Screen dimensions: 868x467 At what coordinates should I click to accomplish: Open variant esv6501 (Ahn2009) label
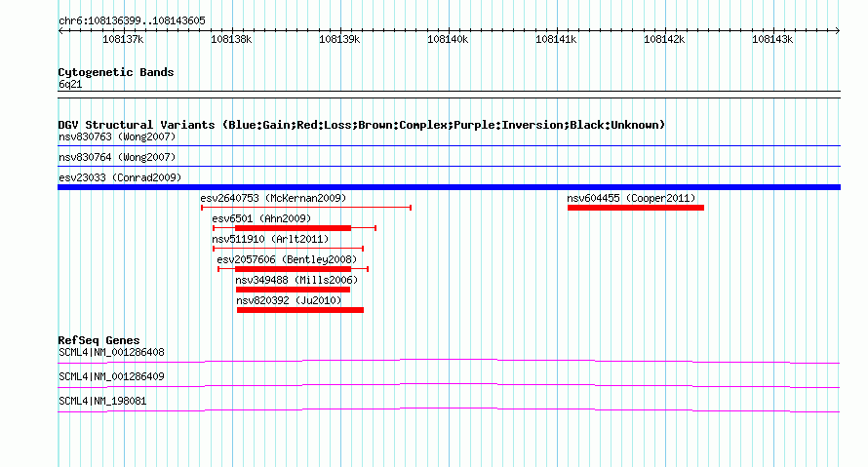click(x=261, y=218)
